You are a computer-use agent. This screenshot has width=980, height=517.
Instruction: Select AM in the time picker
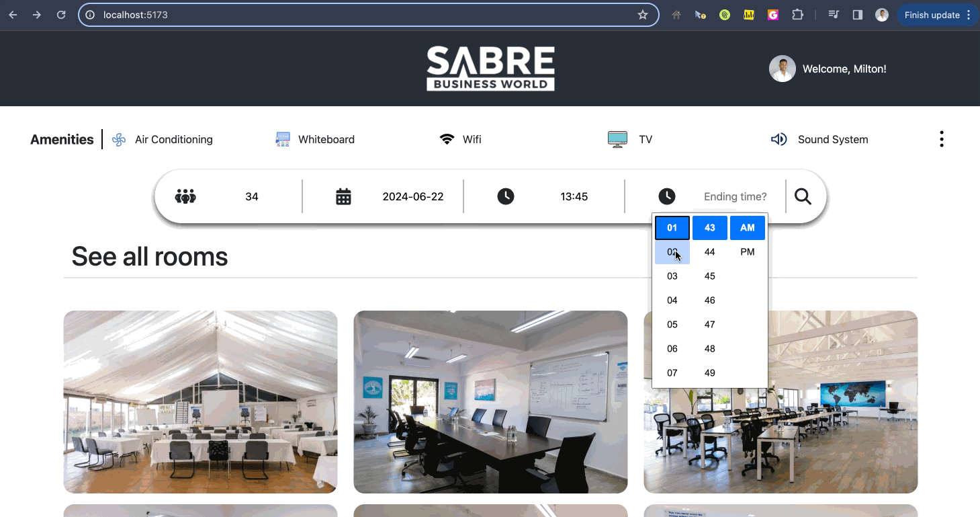[747, 228]
